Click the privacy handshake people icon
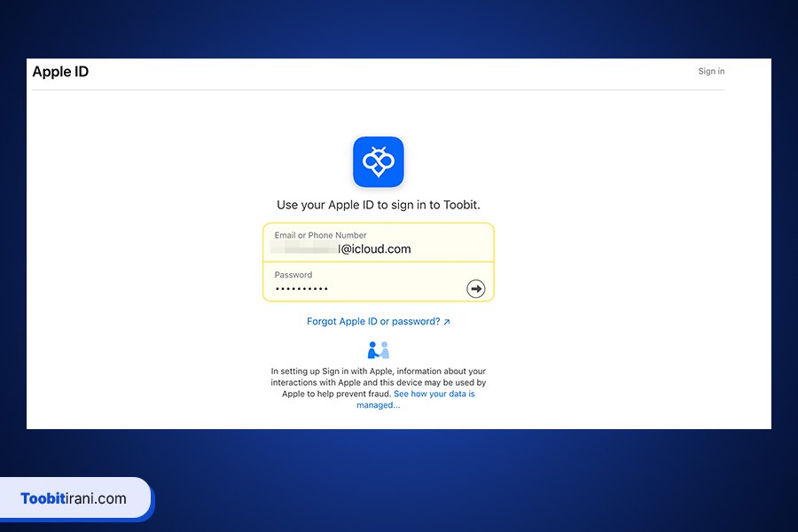 coord(379,350)
